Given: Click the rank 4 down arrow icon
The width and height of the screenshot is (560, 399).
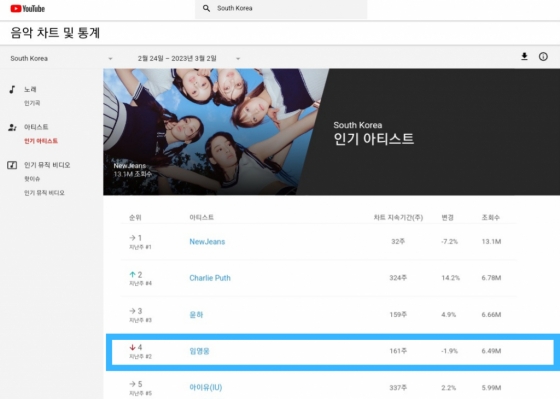Looking at the screenshot, I should coord(132,347).
